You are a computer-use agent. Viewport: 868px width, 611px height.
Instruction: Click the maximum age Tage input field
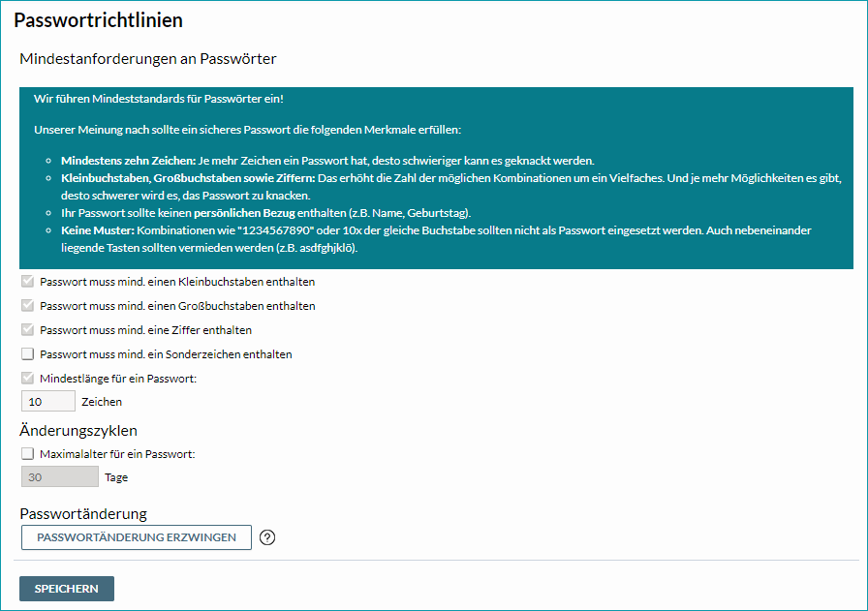pyautogui.click(x=60, y=476)
